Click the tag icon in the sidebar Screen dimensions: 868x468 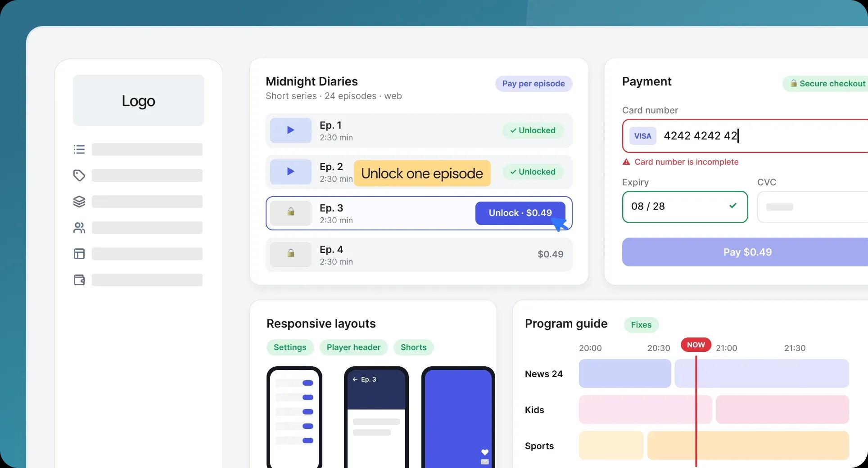[x=79, y=175]
